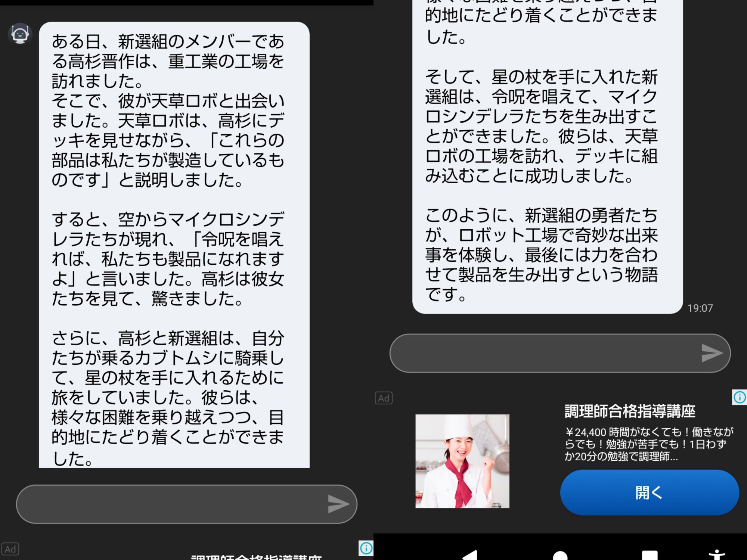Tap Android recent apps square icon

point(650,555)
